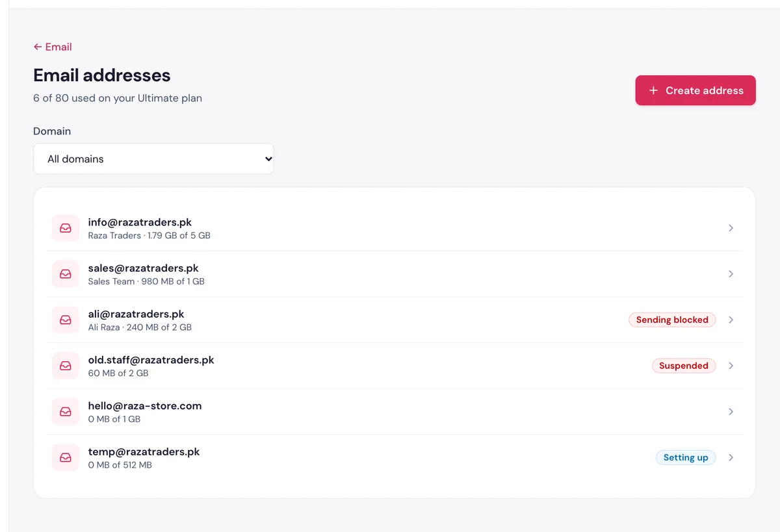Click the inbox icon for info@razatraders.pk
Viewport: 780px width, 532px height.
(66, 228)
